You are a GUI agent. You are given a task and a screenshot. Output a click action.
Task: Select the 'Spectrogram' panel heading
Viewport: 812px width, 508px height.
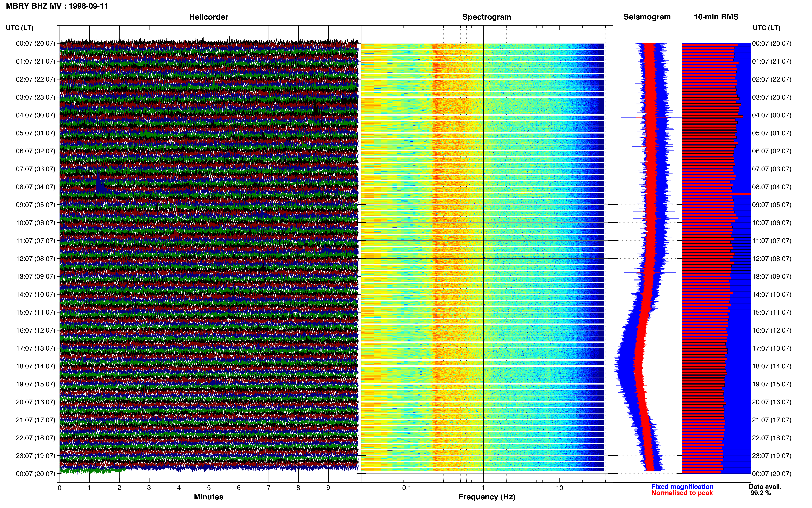click(487, 17)
